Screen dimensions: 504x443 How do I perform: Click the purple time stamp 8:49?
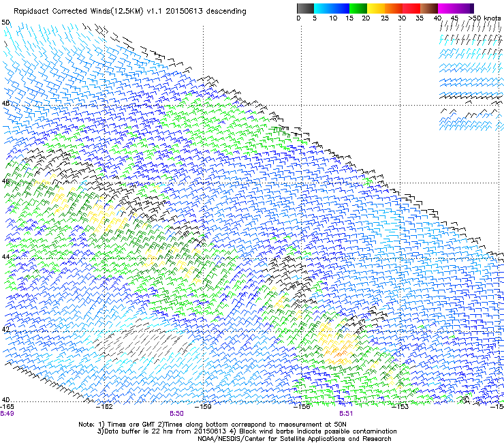(7, 414)
